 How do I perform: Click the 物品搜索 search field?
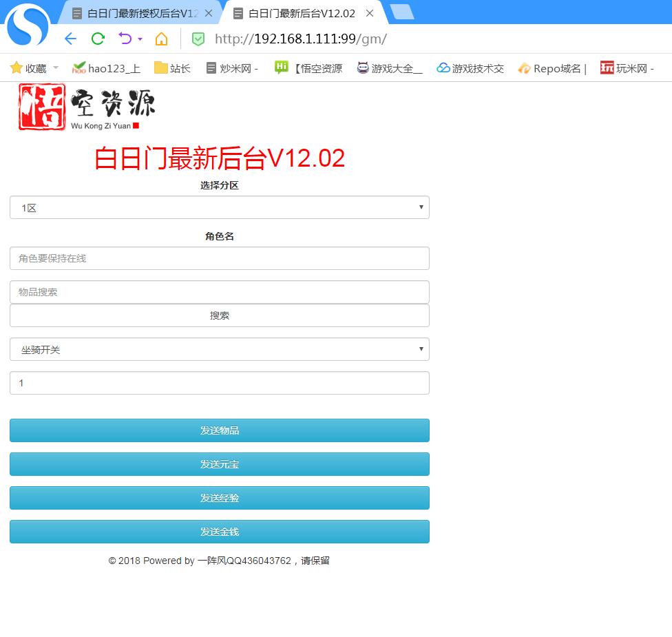pos(219,292)
